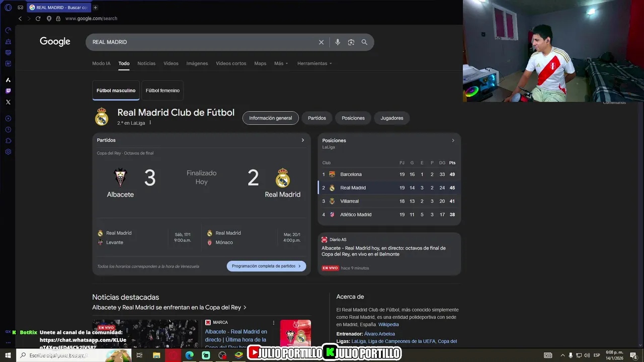Open the Opera main menu icon

click(x=8, y=8)
